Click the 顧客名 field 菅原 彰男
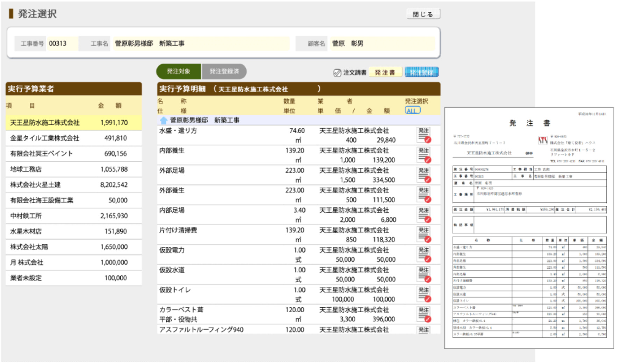 (382, 44)
